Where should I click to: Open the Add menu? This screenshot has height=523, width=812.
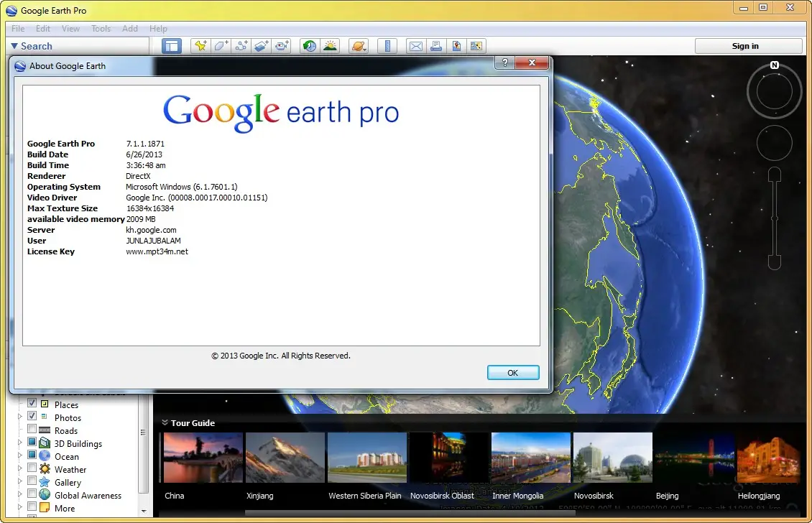130,29
